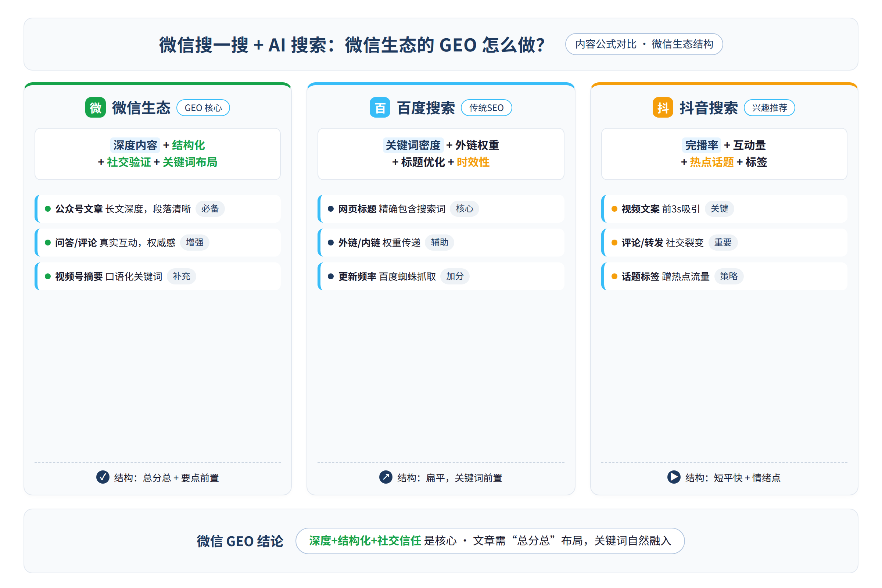Click the 更新频率 list item
Image resolution: width=882 pixels, height=588 pixels.
tap(441, 276)
